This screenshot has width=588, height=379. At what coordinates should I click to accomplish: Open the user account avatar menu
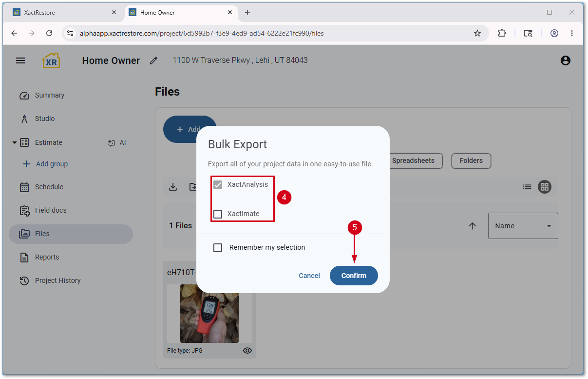(x=566, y=60)
